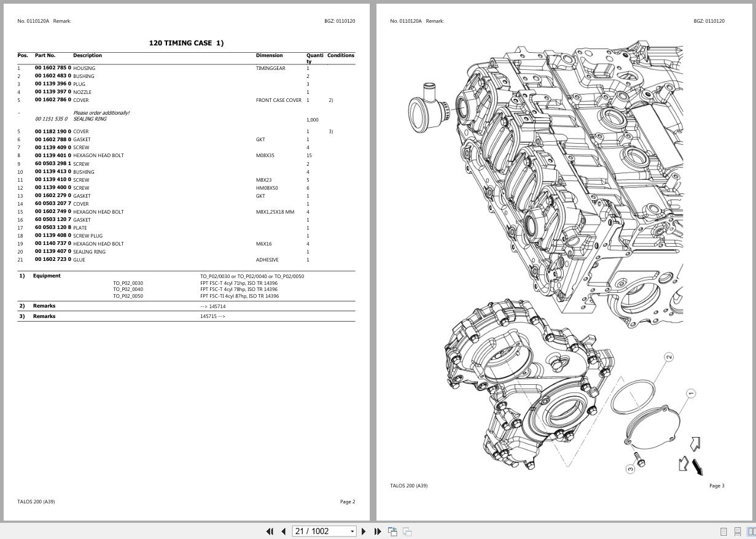Click part number 60 0503 298 1 SCREW
This screenshot has width=756, height=539.
pyautogui.click(x=53, y=164)
